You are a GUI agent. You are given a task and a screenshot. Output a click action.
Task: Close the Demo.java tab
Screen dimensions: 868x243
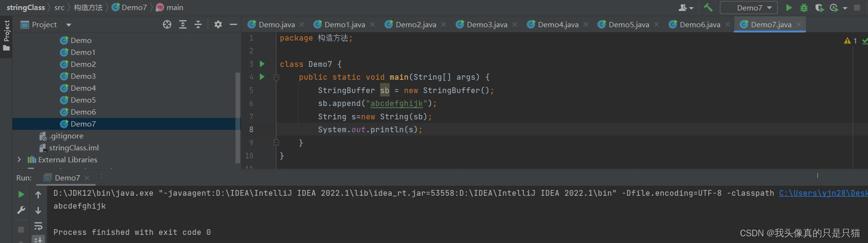click(302, 24)
